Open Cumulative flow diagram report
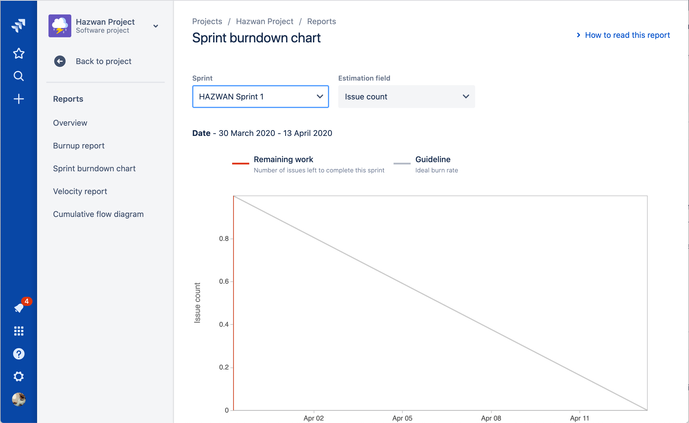This screenshot has height=423, width=689. click(x=98, y=214)
